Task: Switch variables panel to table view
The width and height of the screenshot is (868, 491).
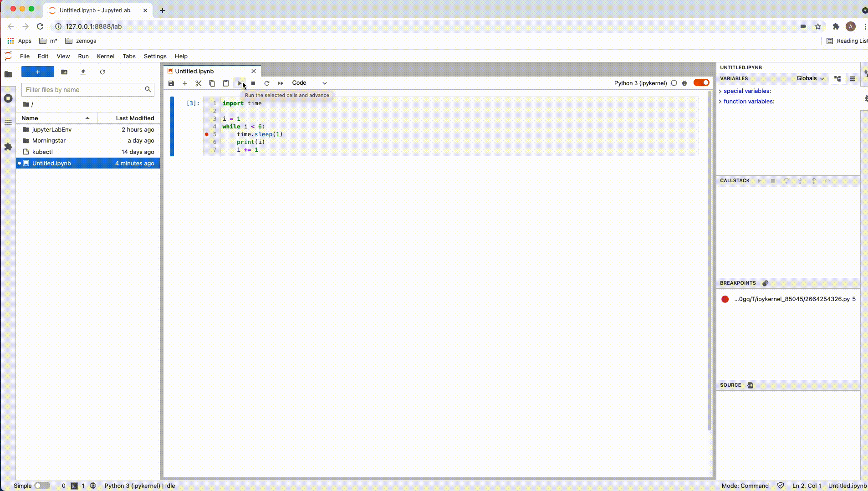Action: [853, 78]
